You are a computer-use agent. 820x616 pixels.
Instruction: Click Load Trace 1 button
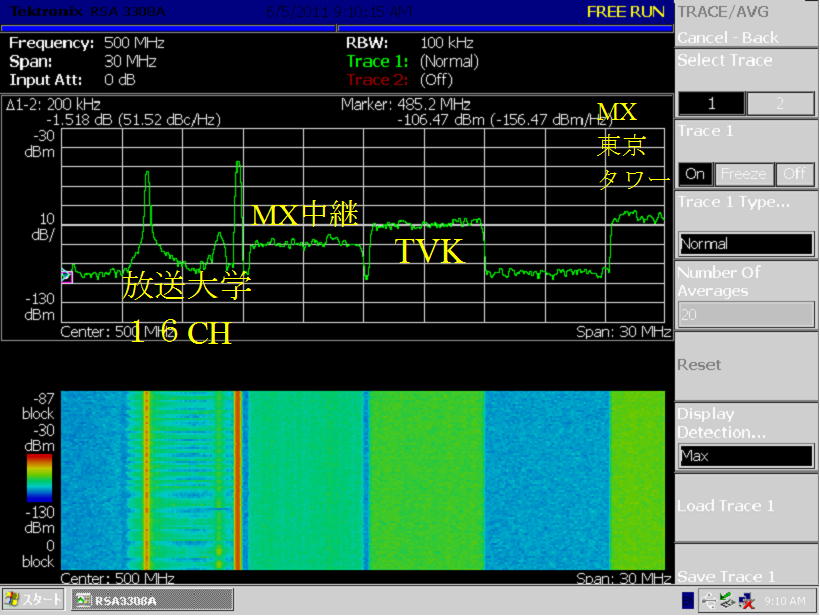(x=746, y=507)
